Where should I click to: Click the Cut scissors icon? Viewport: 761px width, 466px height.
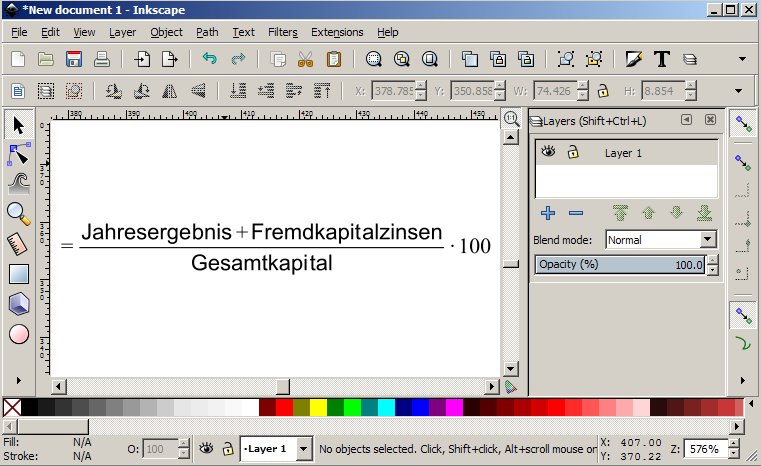click(x=306, y=59)
